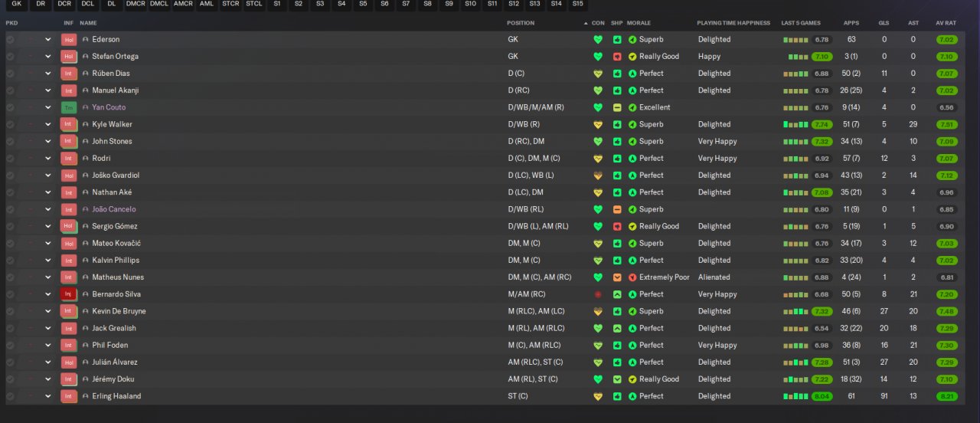Click Rúben Dias's yellow condition heart icon
This screenshot has width=980, height=423.
[598, 74]
